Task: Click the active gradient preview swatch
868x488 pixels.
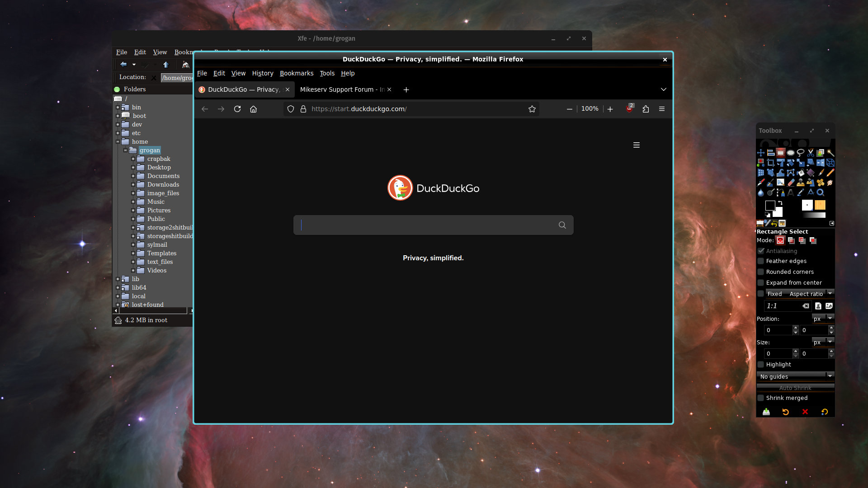Action: pos(814,215)
